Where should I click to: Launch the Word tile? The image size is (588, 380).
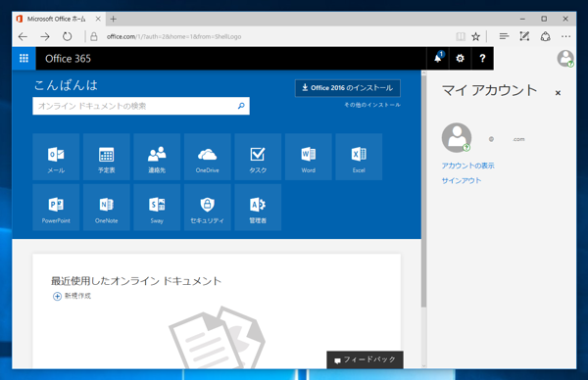pos(309,157)
